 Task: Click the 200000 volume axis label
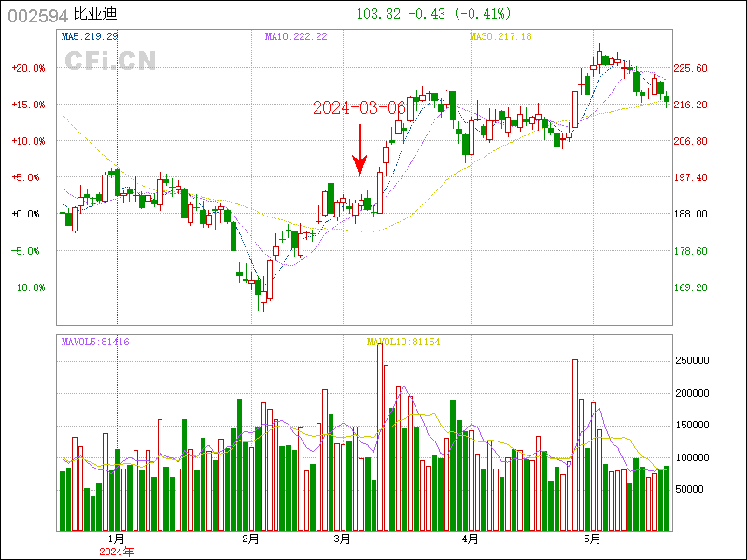pyautogui.click(x=692, y=393)
